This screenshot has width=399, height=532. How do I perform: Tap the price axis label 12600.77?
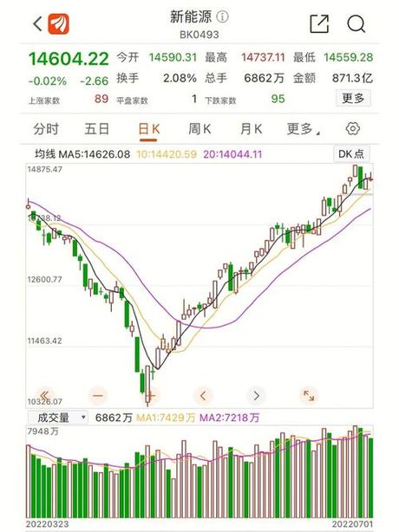coord(45,280)
